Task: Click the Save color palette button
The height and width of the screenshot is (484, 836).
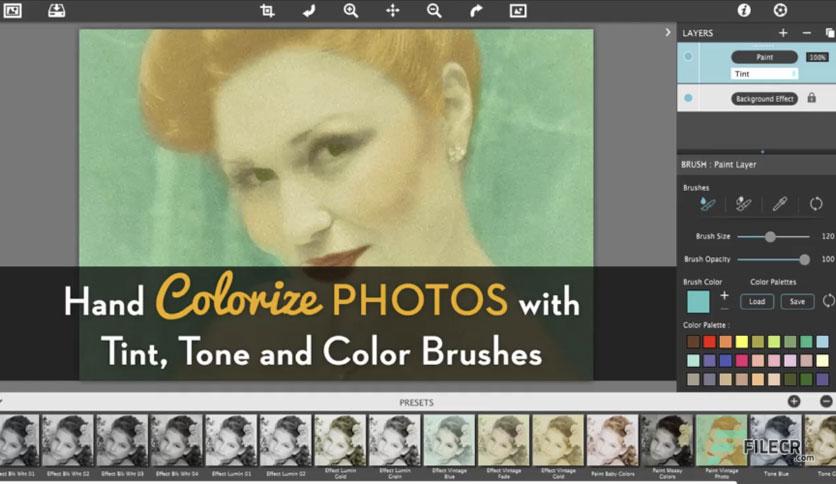Action: [797, 302]
